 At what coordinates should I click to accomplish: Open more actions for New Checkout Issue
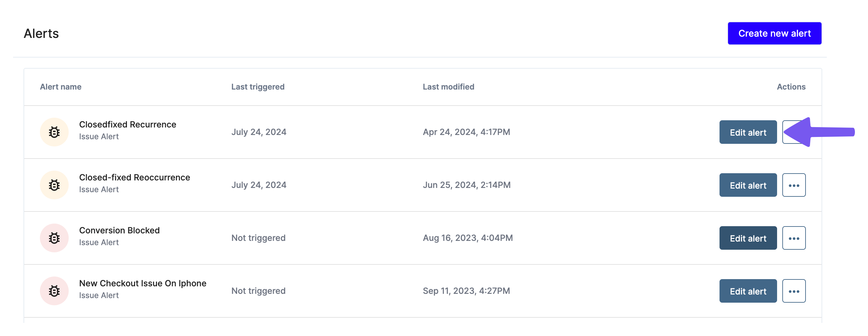click(794, 291)
